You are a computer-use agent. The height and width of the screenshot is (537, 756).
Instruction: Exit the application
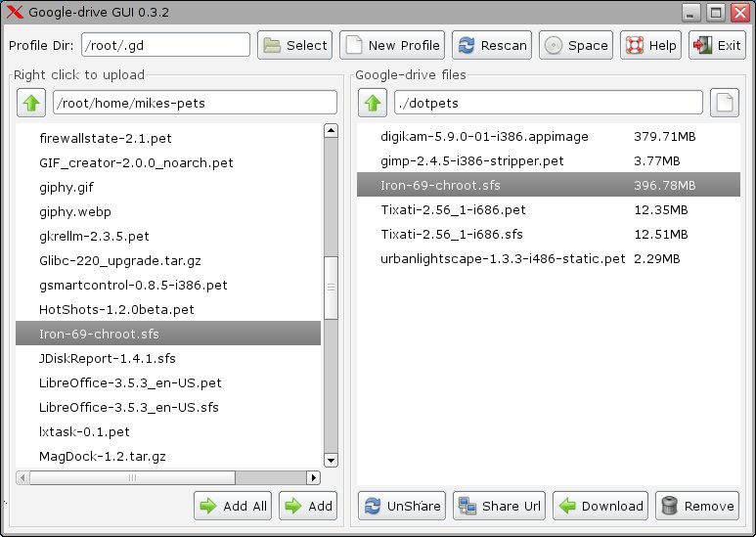point(718,45)
